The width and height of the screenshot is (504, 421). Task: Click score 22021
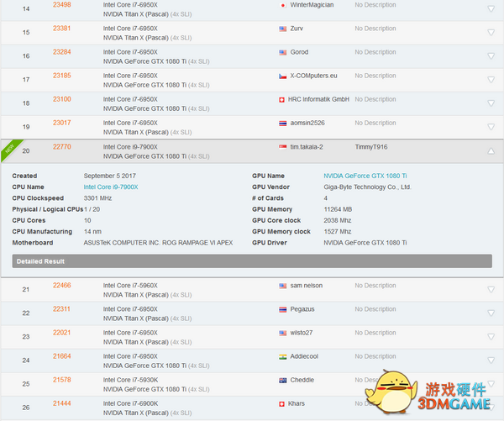click(x=61, y=333)
